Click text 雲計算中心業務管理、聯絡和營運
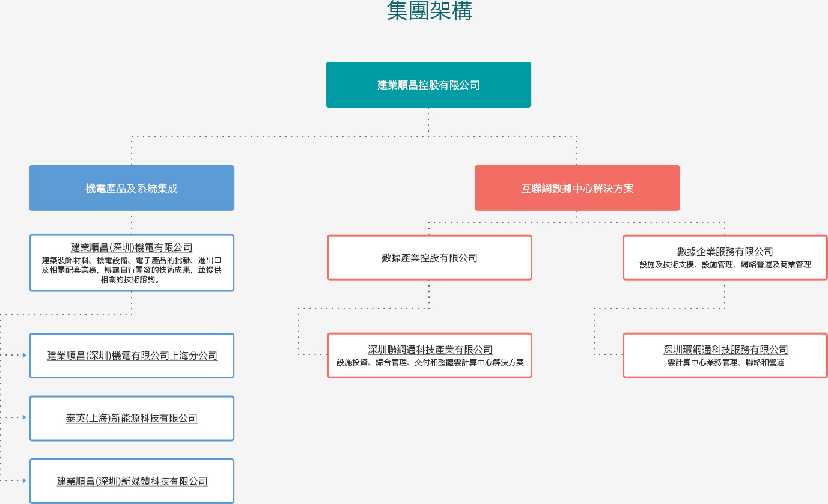 click(726, 362)
